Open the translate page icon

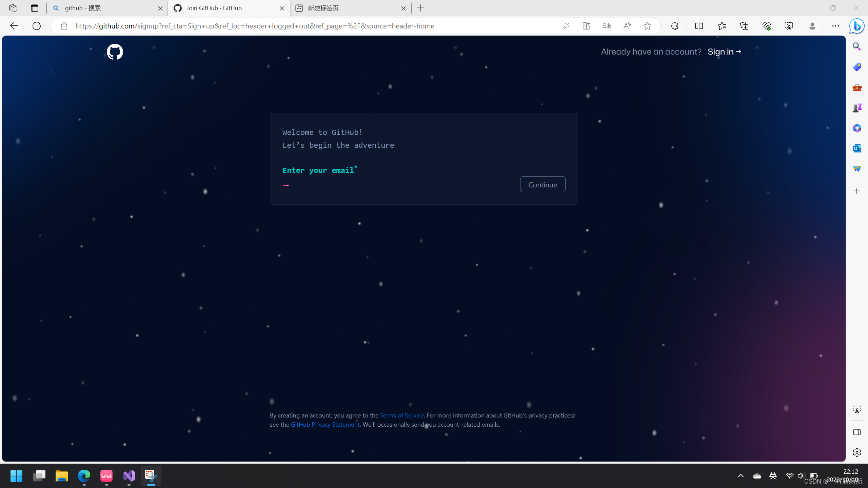607,26
